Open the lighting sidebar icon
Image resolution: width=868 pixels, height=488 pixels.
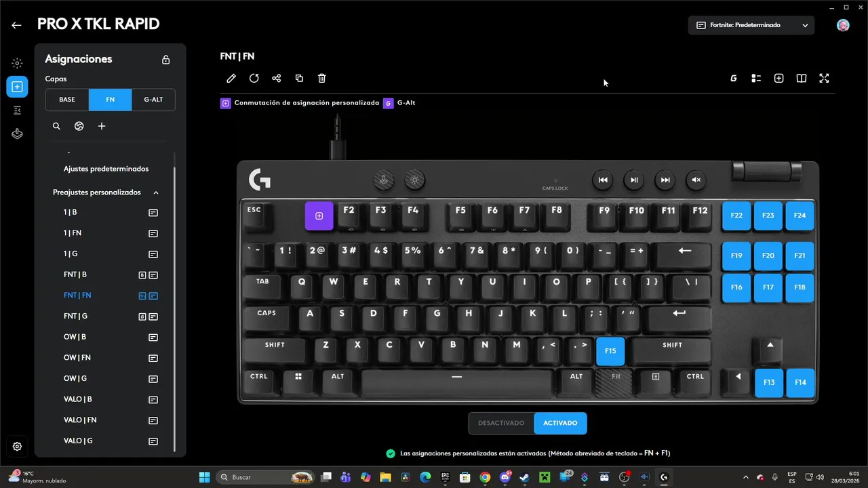(x=17, y=63)
